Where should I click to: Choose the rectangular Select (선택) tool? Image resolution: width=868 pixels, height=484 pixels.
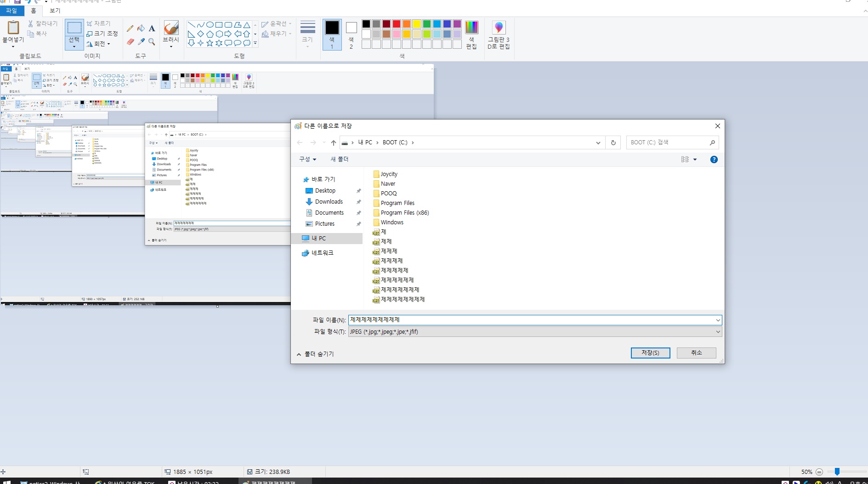74,34
